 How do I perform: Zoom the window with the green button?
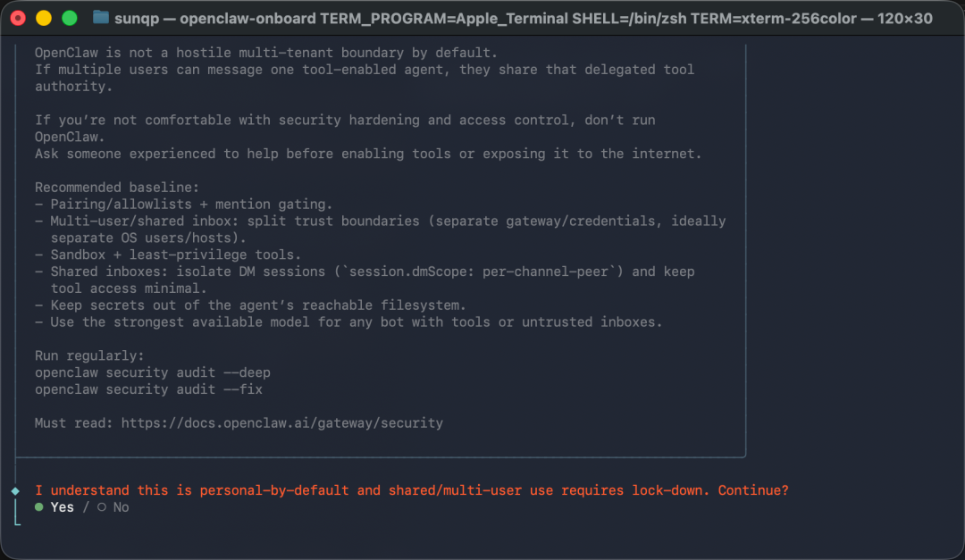pos(69,18)
